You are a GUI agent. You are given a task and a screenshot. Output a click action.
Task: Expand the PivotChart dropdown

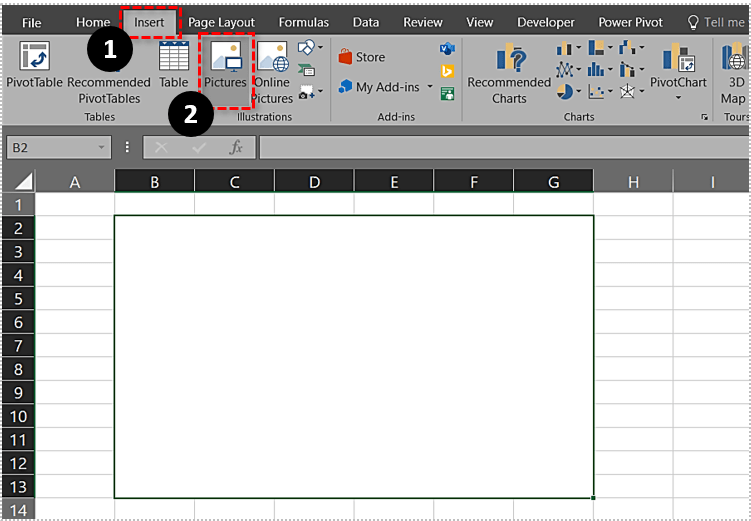point(678,98)
